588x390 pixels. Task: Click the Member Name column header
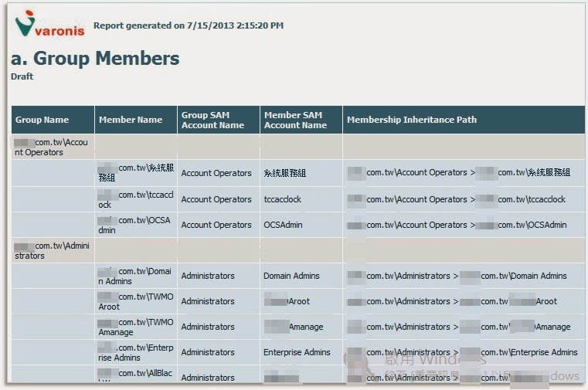pos(131,120)
